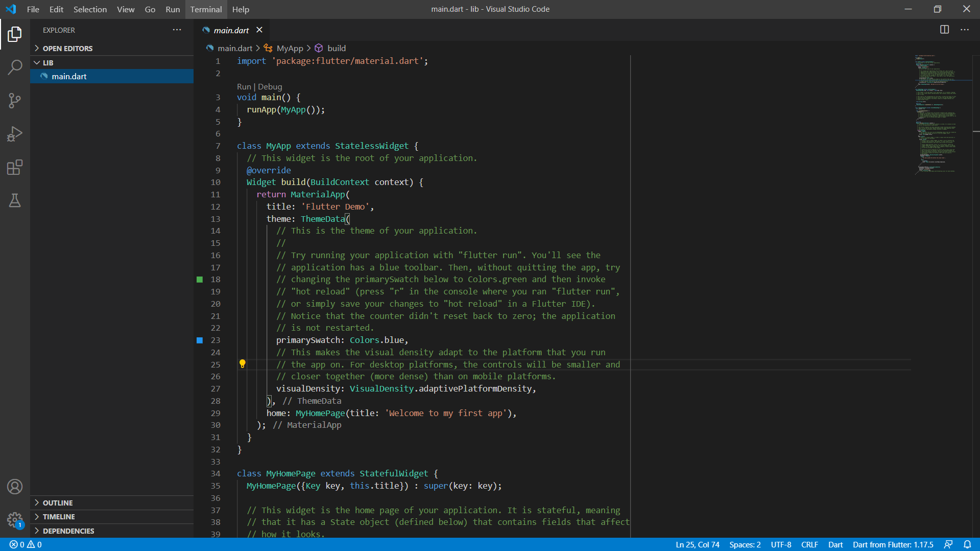This screenshot has width=980, height=551.
Task: Change indentation via Spaces: 2
Action: pos(745,544)
